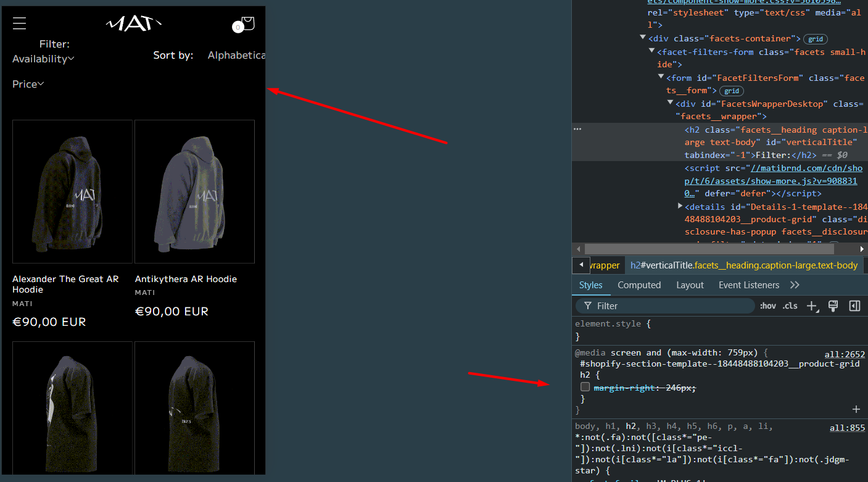
Task: Toggle computed styles sidebar icon
Action: pos(854,305)
